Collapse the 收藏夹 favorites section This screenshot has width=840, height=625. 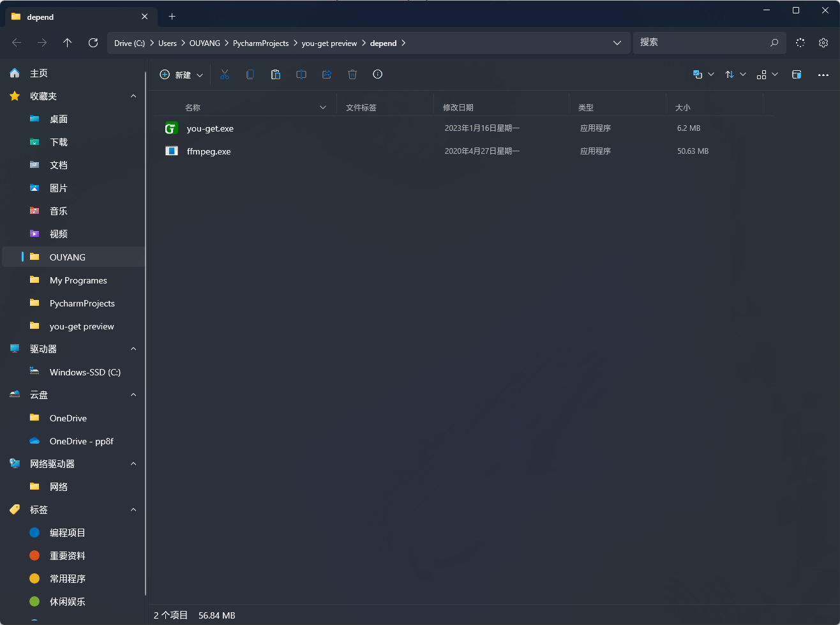pos(133,96)
